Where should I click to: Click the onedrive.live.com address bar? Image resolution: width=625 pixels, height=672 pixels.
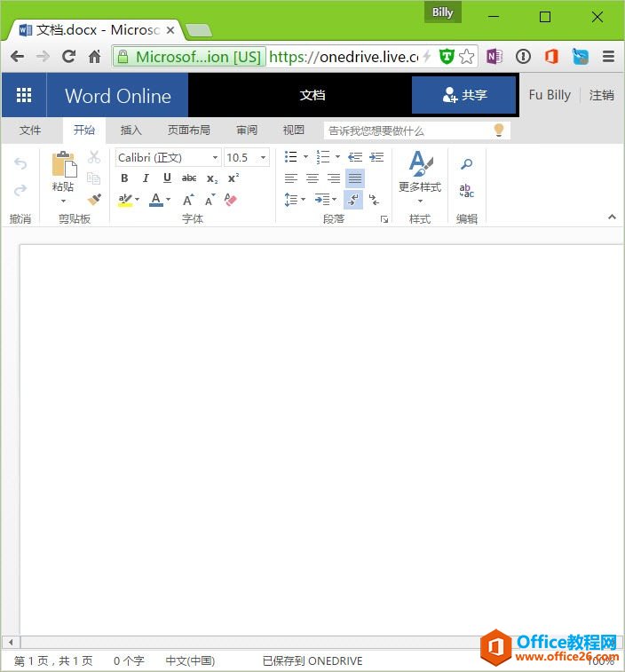343,57
